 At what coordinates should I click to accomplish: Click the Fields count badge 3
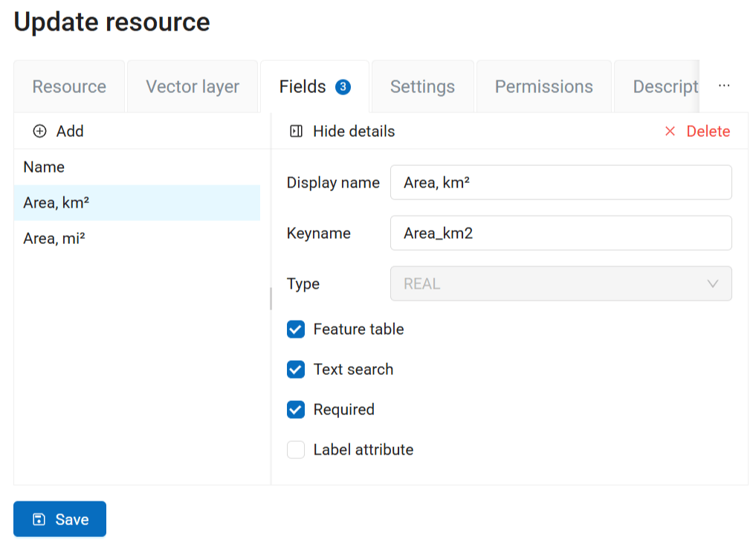click(x=343, y=87)
